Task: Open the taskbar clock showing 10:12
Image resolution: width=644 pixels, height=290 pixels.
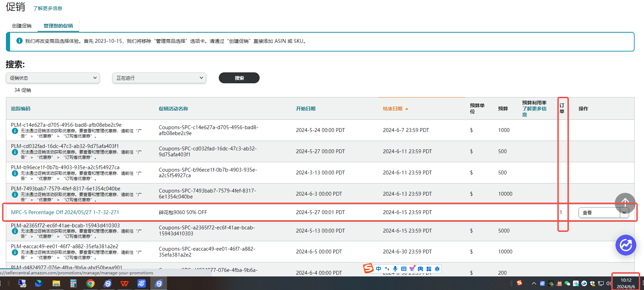Action: click(x=626, y=283)
